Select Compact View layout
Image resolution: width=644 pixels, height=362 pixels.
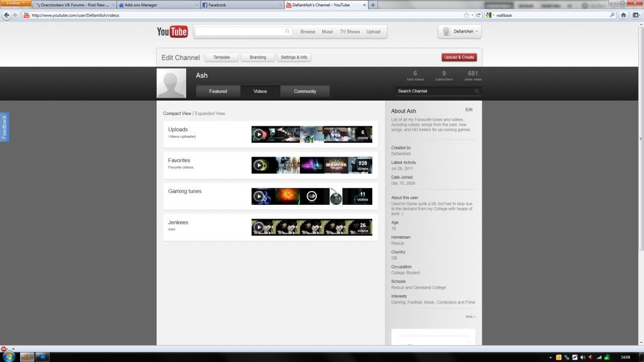pyautogui.click(x=177, y=114)
